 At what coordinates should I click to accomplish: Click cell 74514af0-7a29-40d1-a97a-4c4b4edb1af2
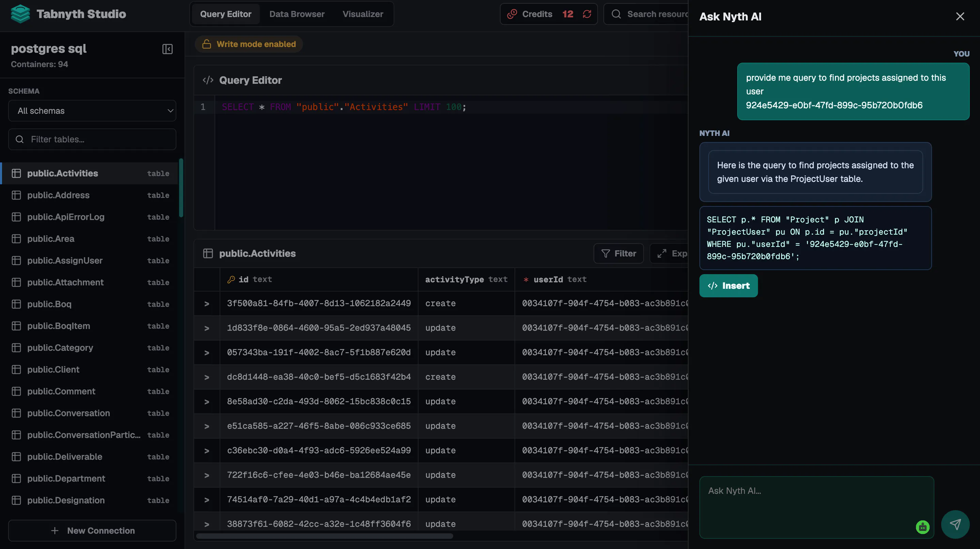(319, 500)
